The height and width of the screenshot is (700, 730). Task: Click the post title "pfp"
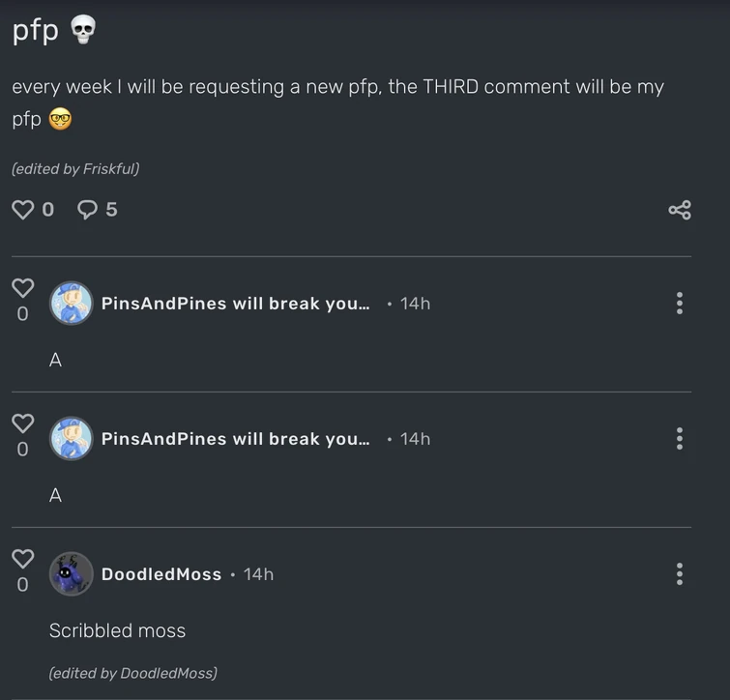pyautogui.click(x=36, y=31)
